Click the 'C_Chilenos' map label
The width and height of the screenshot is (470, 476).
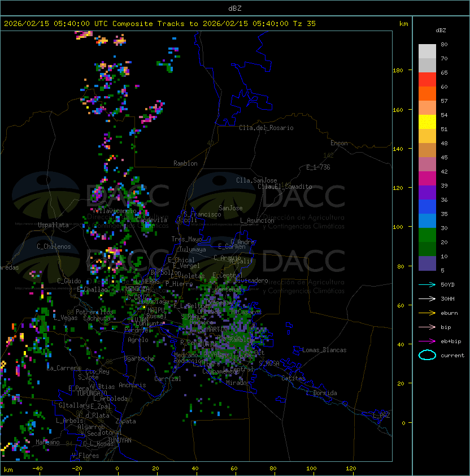coord(54,246)
